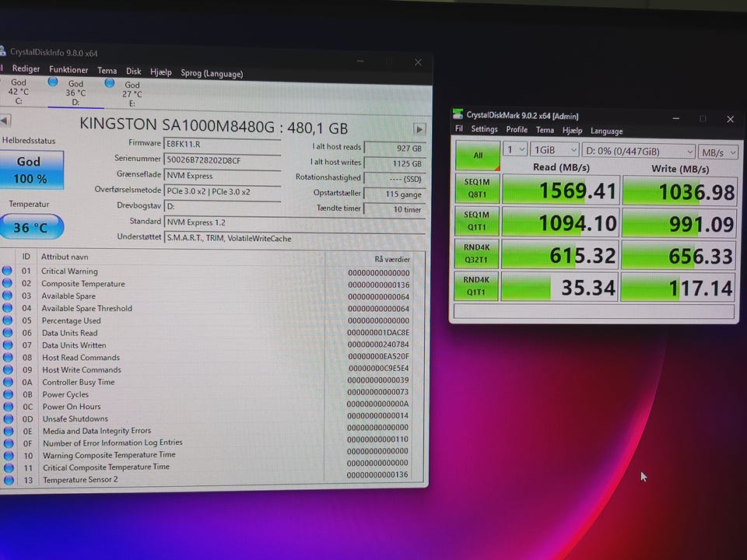747x560 pixels.
Task: Open the drive selector D: 0% (0/447GiB)
Action: click(x=638, y=152)
